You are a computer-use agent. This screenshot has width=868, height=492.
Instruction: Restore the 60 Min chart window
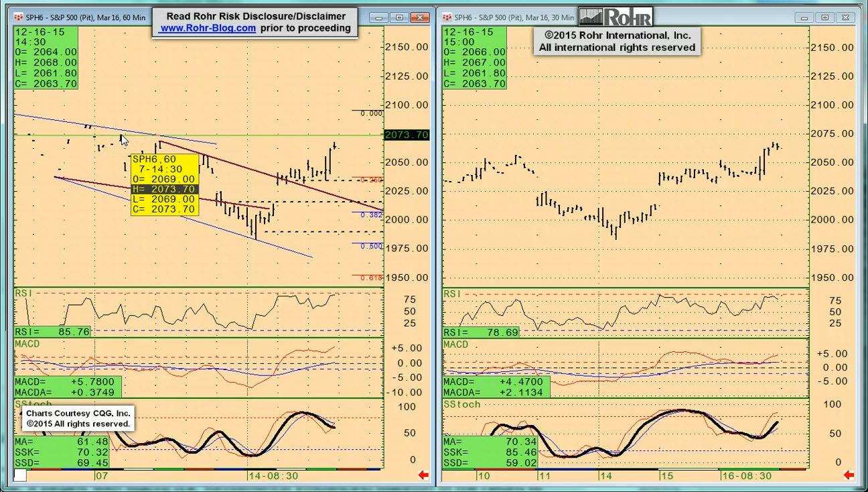[x=400, y=17]
